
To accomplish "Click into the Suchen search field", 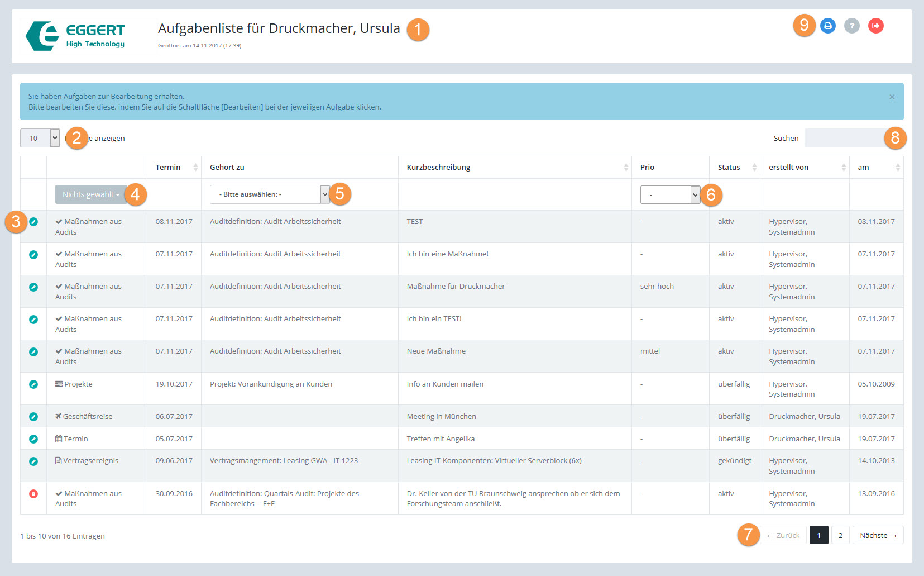I will [844, 138].
